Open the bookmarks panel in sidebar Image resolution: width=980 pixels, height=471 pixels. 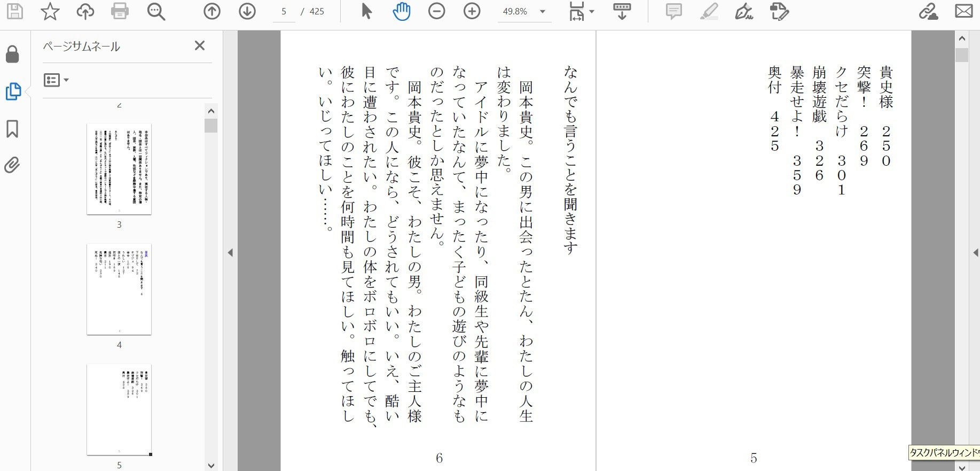pos(12,129)
